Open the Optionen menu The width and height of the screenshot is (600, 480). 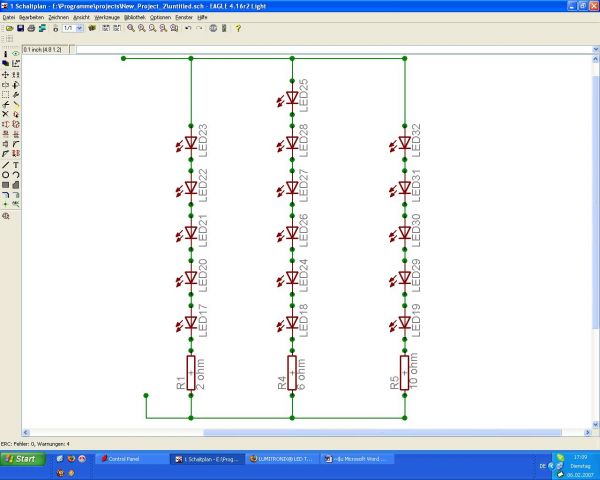pos(161,17)
